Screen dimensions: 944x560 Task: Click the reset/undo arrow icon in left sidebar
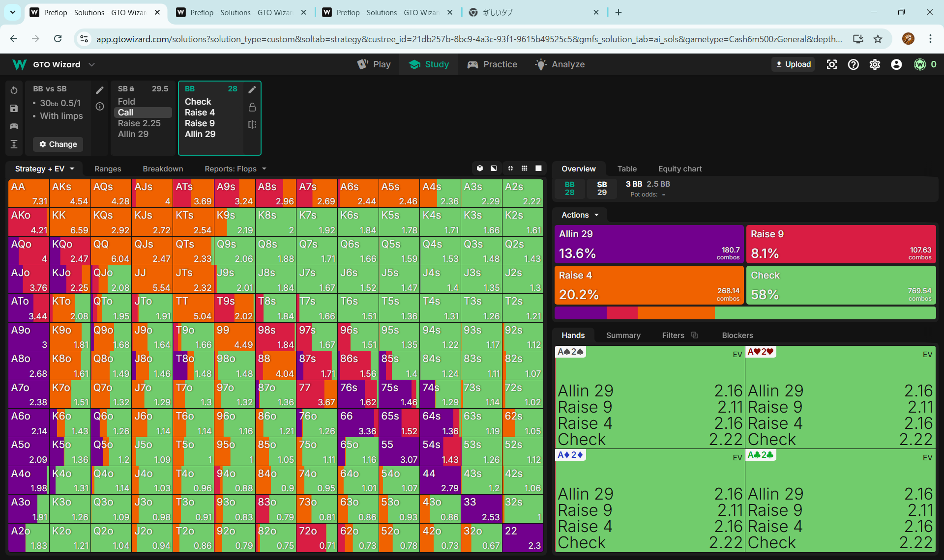point(14,90)
